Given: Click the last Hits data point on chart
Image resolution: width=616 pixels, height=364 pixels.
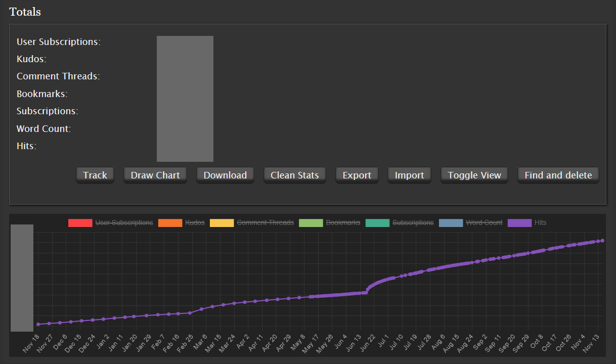Looking at the screenshot, I should click(x=602, y=241).
